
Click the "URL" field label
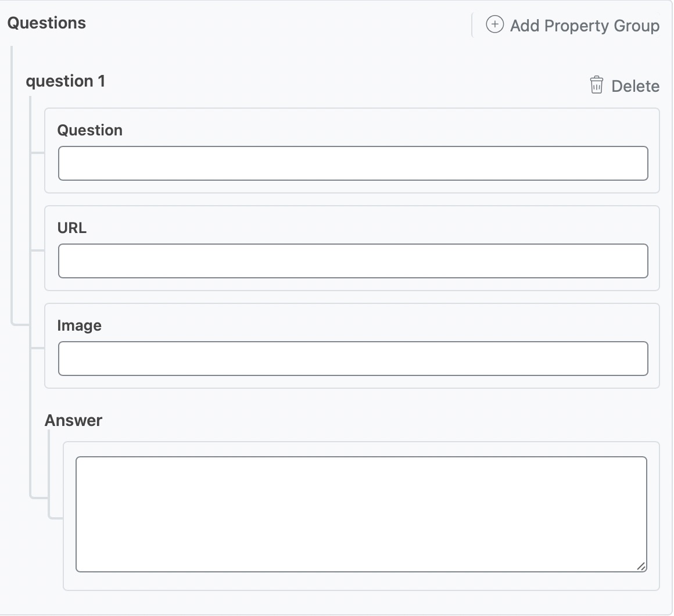72,228
